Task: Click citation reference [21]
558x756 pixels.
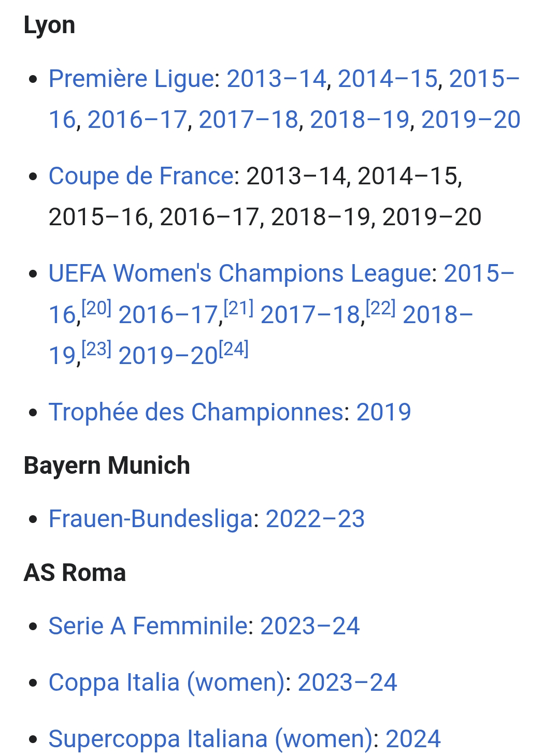Action: [x=239, y=309]
